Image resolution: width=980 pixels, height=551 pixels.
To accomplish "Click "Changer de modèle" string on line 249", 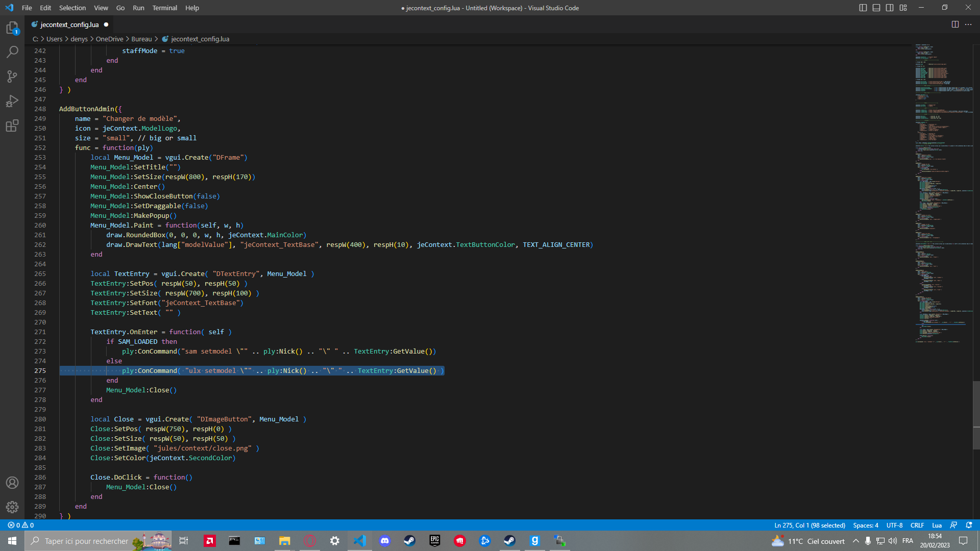I will click(139, 118).
